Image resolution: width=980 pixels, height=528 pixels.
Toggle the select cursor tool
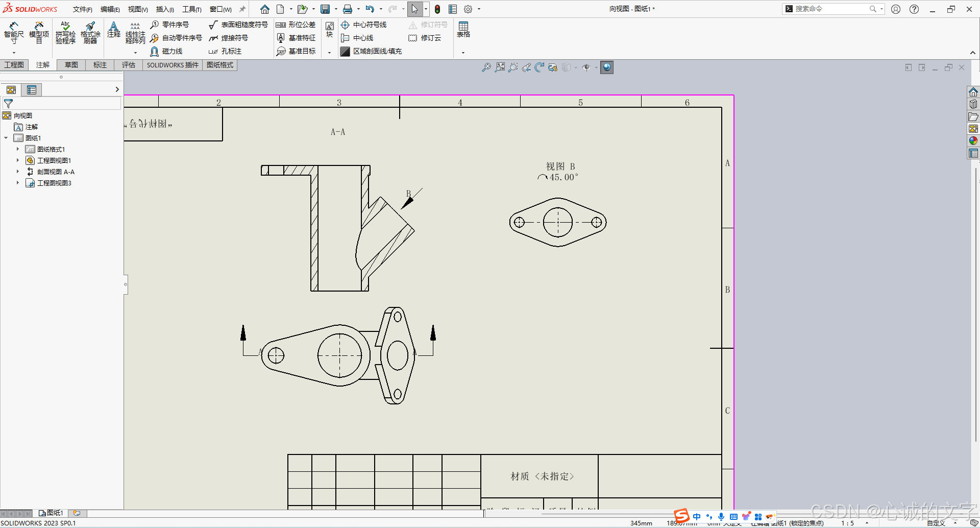pyautogui.click(x=415, y=9)
